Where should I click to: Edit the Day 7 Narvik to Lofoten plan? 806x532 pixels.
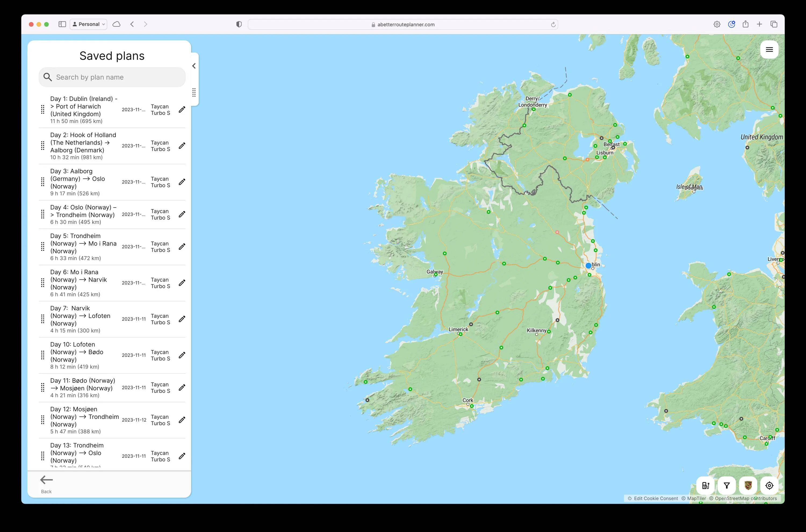(182, 319)
